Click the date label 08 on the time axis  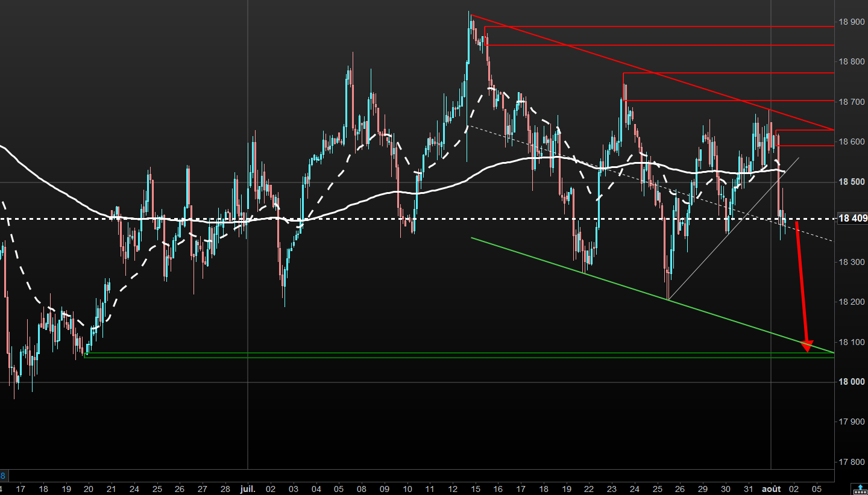pos(362,488)
